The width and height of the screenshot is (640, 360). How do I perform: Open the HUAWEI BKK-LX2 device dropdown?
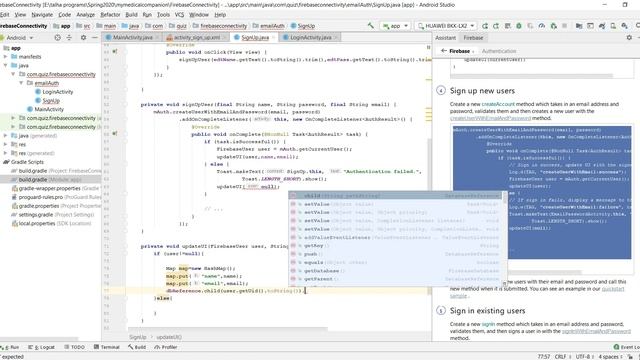[x=446, y=26]
